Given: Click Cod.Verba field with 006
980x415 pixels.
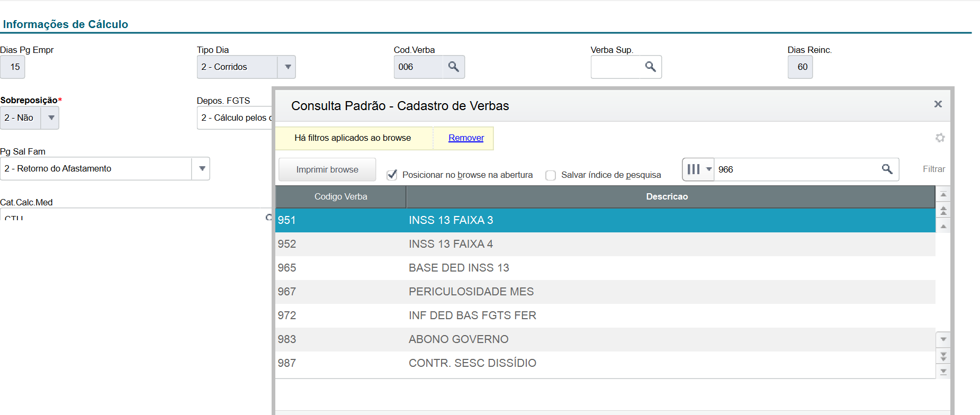Looking at the screenshot, I should [418, 67].
